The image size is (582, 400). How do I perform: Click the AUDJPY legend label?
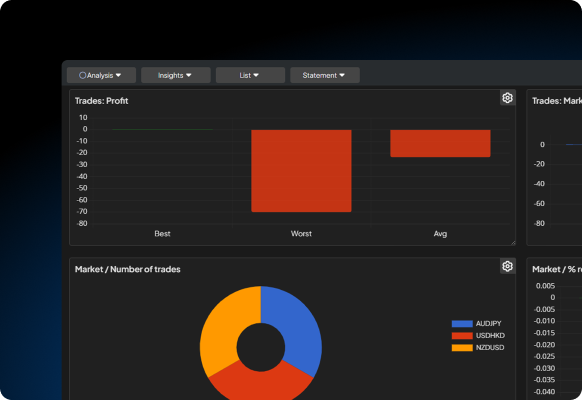point(488,324)
